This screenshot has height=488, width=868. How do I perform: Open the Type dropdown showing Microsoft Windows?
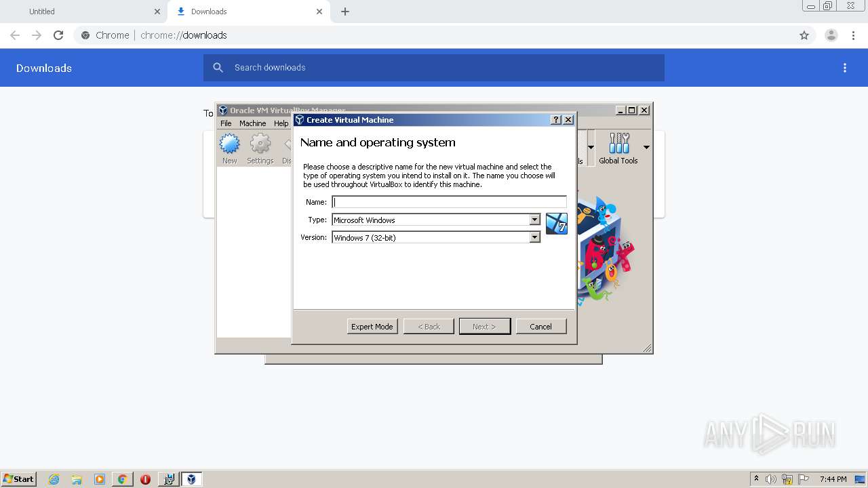[x=436, y=220]
